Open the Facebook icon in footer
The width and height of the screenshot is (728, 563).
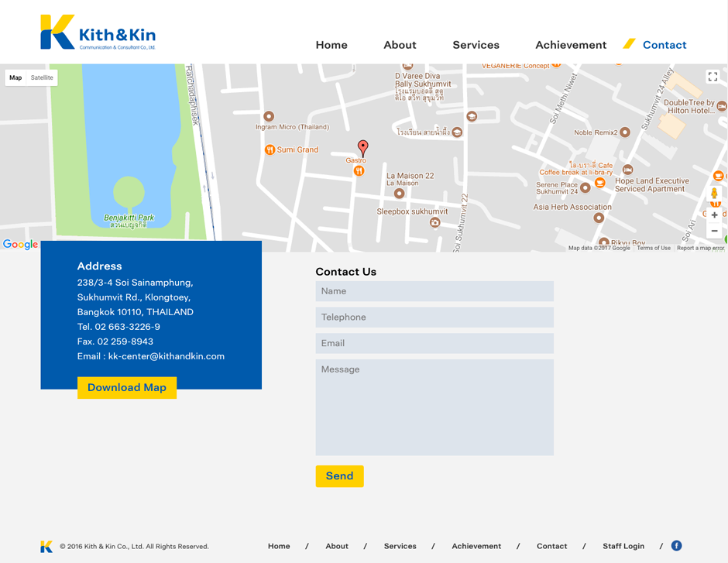(x=676, y=546)
